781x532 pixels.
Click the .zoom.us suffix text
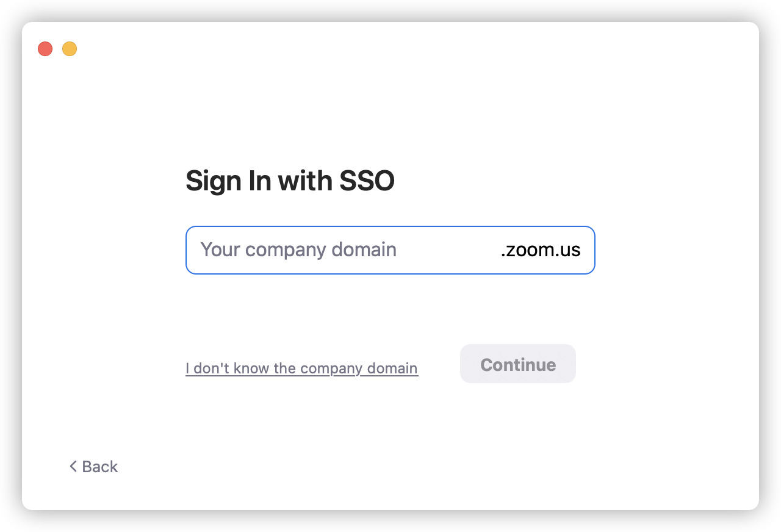540,250
